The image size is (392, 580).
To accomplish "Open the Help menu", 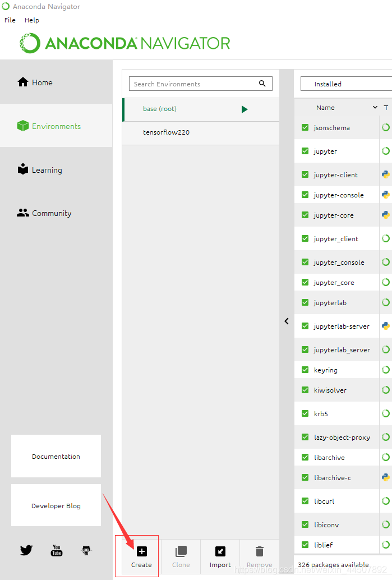I will point(32,20).
